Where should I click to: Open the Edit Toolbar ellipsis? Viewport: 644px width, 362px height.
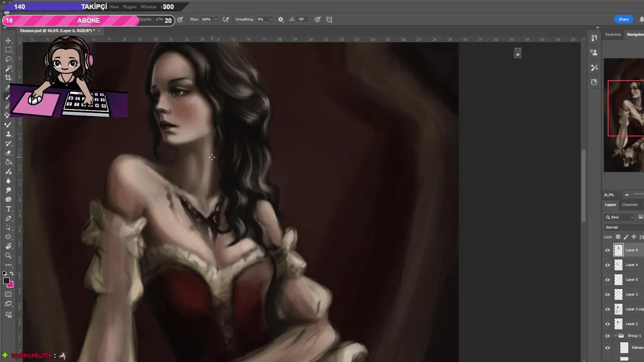click(8, 265)
